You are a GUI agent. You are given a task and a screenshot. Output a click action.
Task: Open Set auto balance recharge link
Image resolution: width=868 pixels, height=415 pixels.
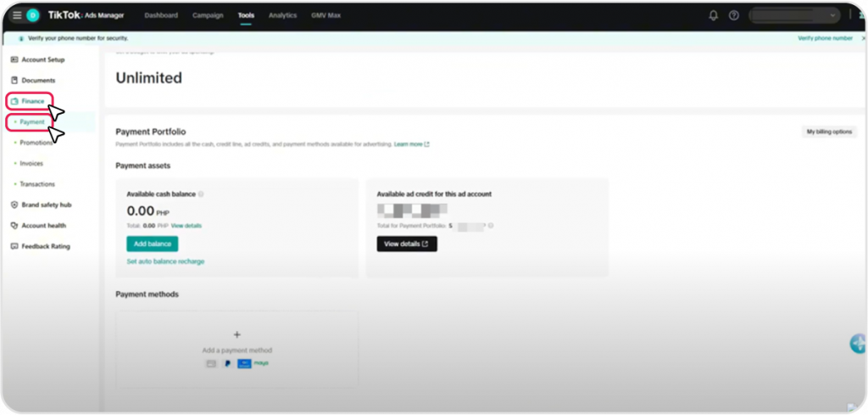(x=165, y=261)
